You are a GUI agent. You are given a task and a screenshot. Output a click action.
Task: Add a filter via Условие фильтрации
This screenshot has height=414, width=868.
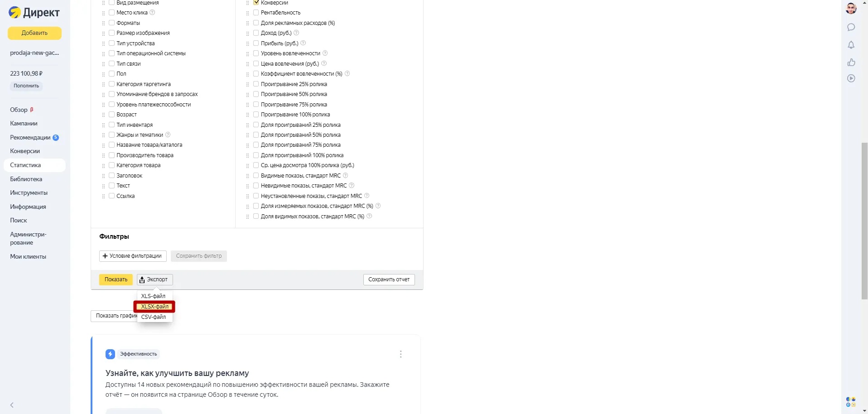coord(133,256)
